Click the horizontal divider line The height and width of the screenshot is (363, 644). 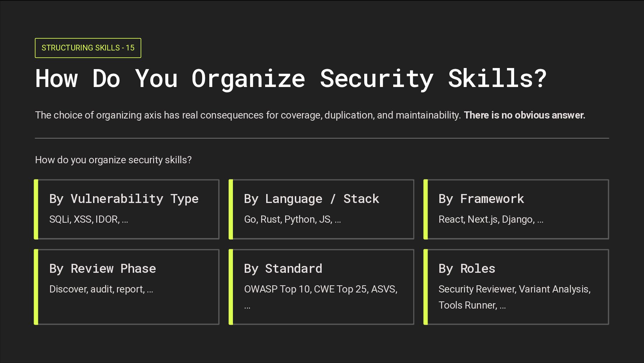(x=322, y=138)
